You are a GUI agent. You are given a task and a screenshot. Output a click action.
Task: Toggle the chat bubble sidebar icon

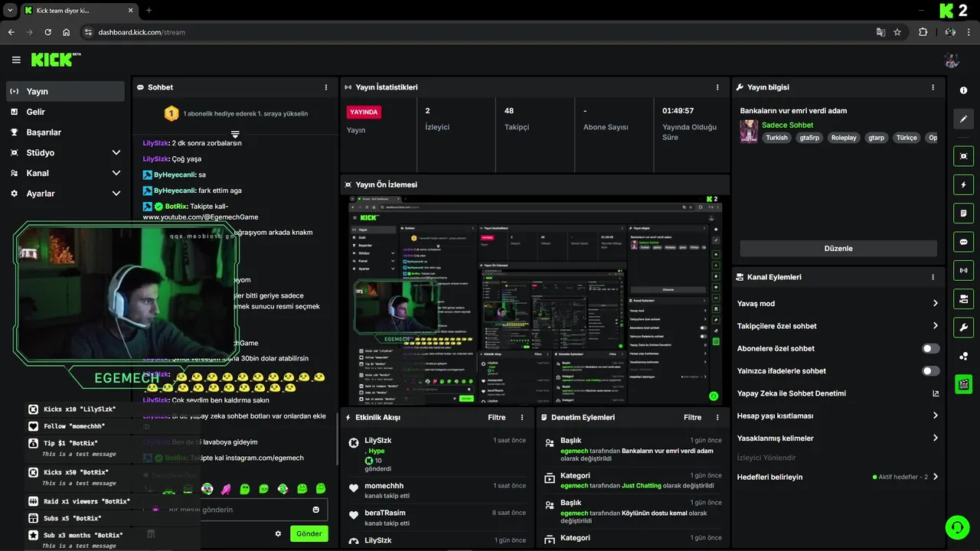coord(963,241)
